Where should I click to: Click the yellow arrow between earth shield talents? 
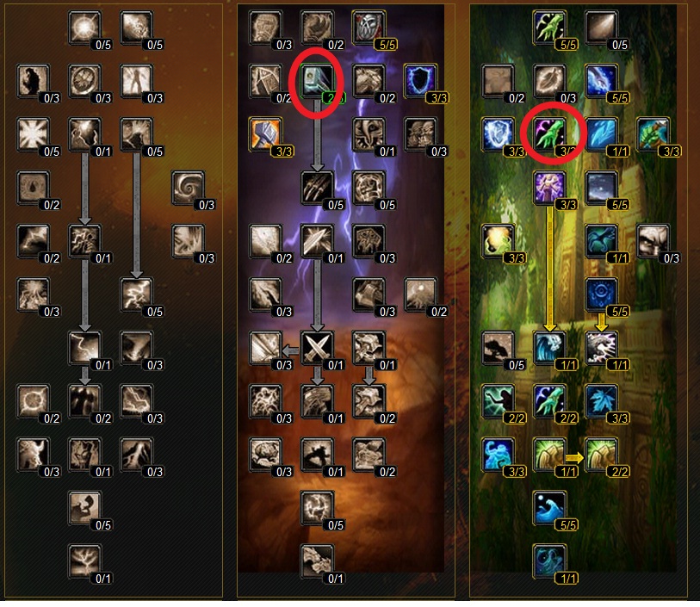(x=574, y=457)
